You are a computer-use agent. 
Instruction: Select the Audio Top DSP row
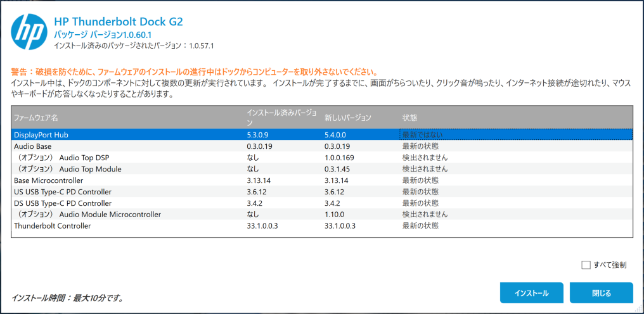click(x=321, y=158)
